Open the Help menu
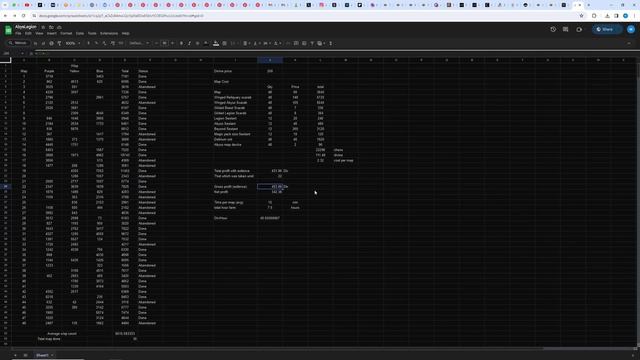Screen dimensions: 640x360 click(126, 33)
